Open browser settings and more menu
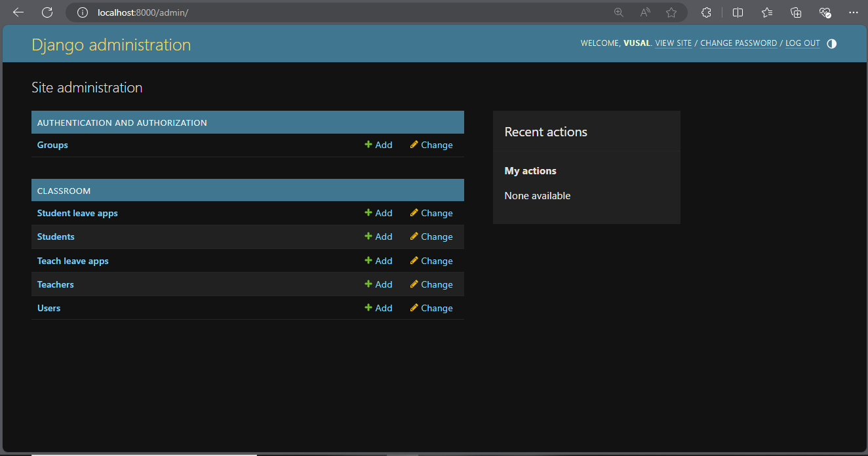 point(853,12)
